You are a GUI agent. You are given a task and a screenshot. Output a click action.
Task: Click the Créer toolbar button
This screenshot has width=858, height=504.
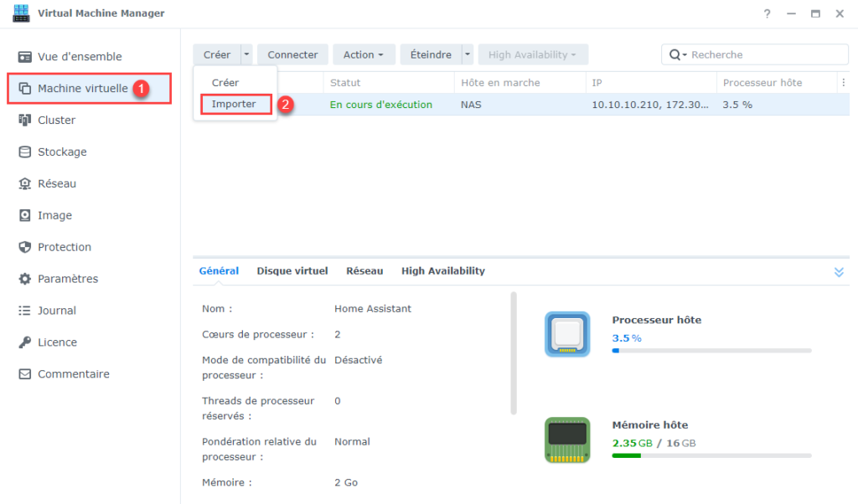click(217, 54)
